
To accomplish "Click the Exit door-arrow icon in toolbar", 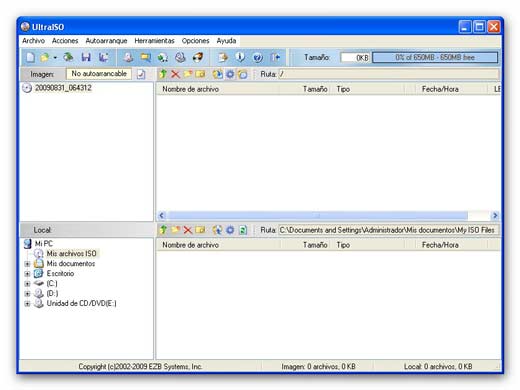I will click(x=275, y=57).
